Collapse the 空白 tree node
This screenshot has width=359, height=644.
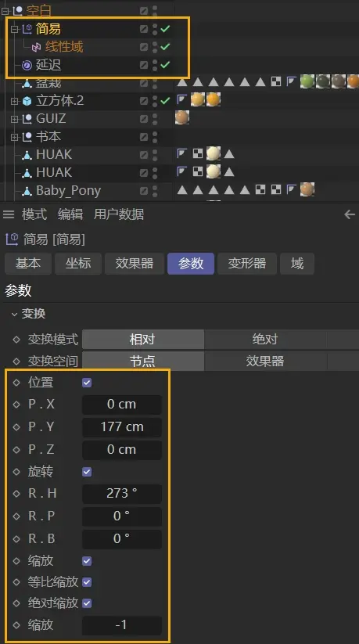(x=5, y=11)
